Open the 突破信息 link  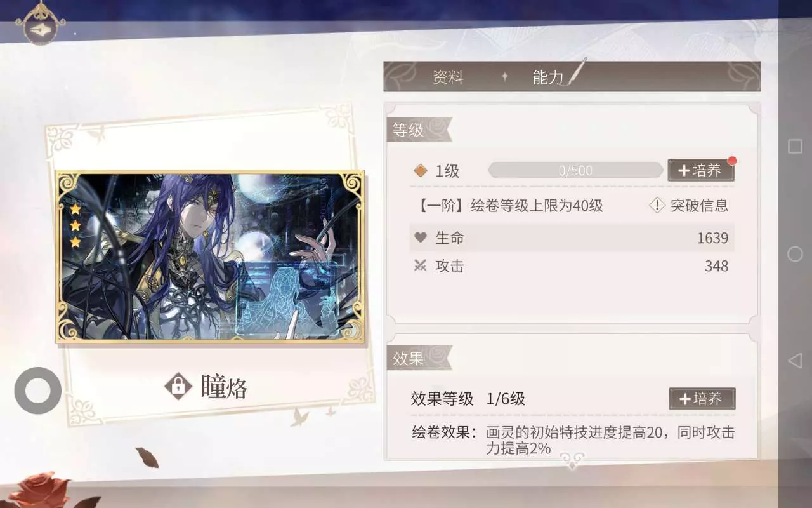click(x=699, y=205)
